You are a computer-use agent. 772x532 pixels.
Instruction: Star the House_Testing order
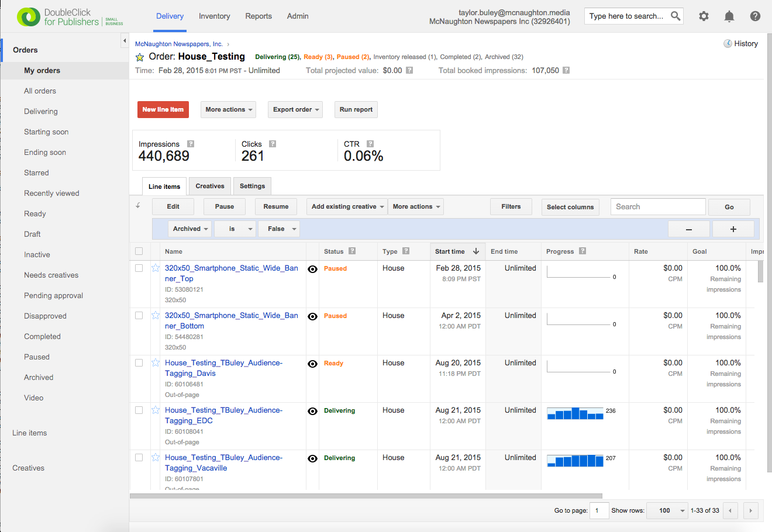[x=140, y=57]
